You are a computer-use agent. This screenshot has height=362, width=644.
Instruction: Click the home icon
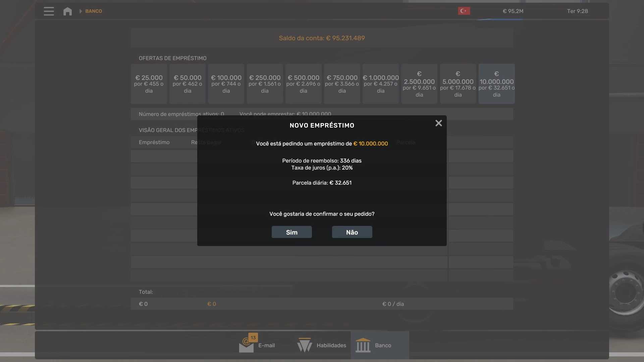[67, 11]
